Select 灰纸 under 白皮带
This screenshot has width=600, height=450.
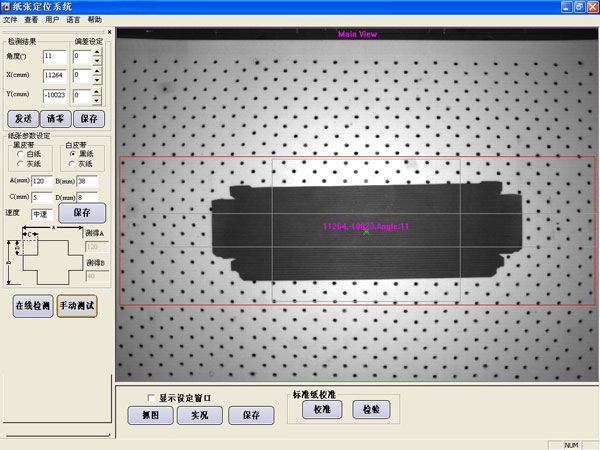coord(81,164)
